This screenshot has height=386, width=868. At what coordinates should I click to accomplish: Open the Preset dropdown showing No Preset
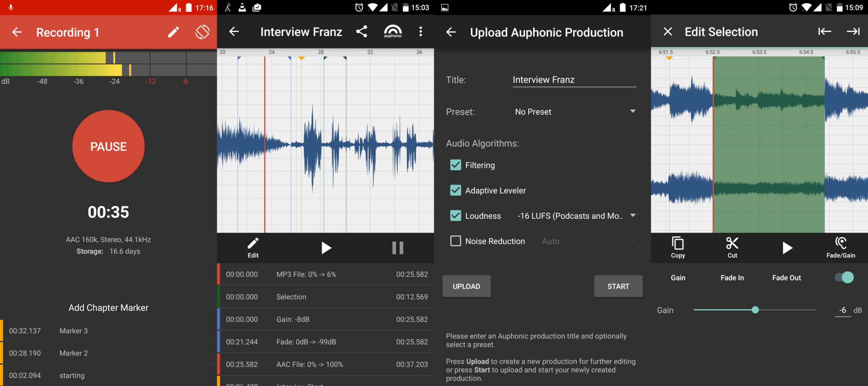pyautogui.click(x=575, y=111)
